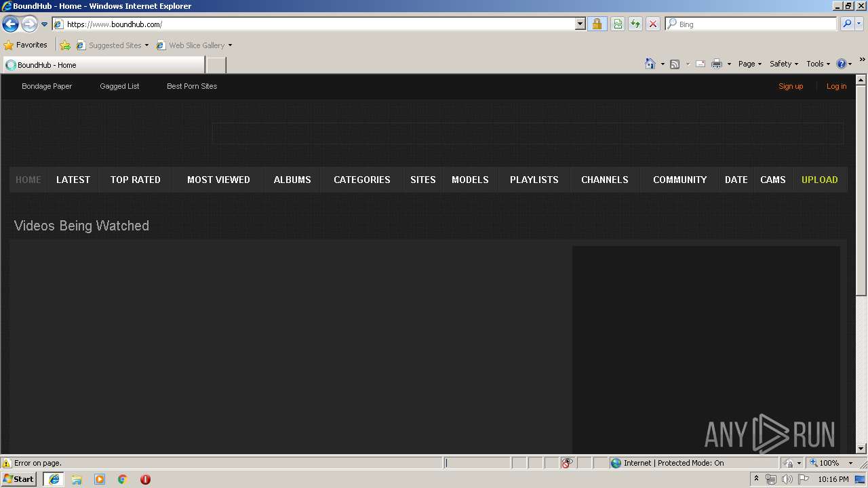868x488 pixels.
Task: Open the Safety menu
Action: point(784,64)
